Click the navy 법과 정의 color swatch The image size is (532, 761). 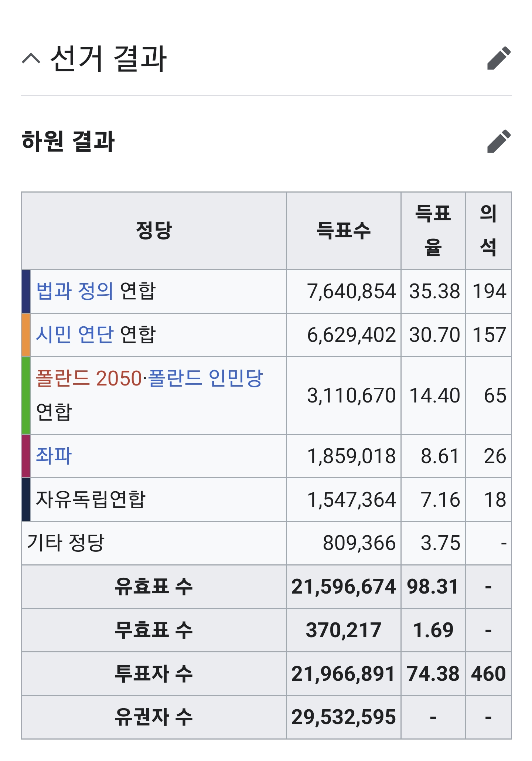(x=26, y=291)
